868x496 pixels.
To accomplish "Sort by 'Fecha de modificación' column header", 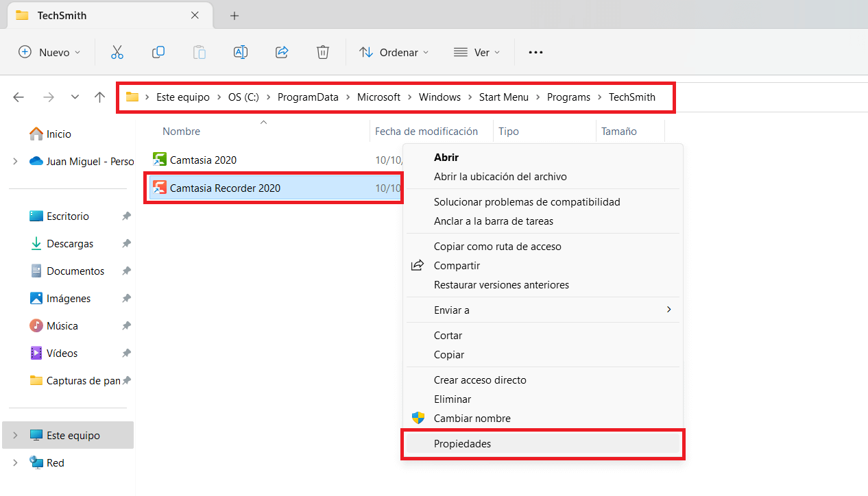I will tap(426, 132).
